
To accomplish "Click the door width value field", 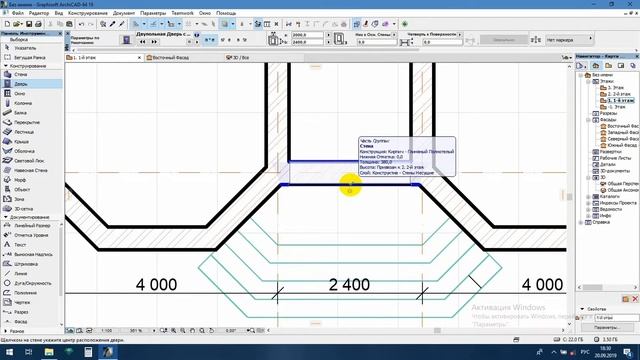I will (x=307, y=35).
